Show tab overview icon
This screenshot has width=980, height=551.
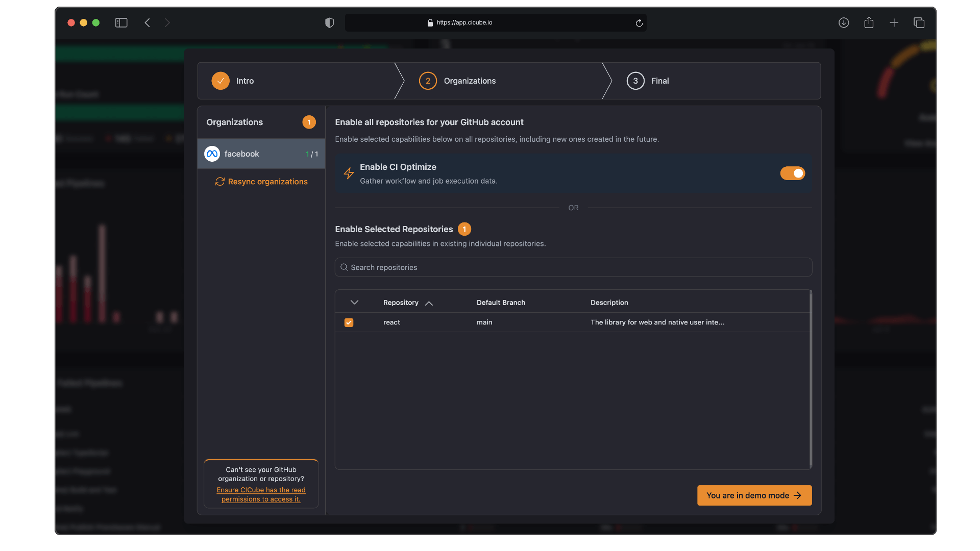[919, 22]
